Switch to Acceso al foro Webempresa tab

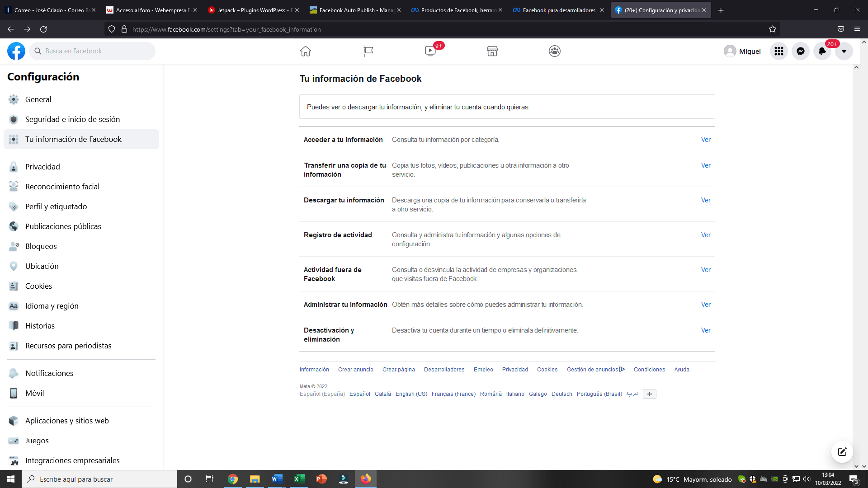tap(152, 10)
